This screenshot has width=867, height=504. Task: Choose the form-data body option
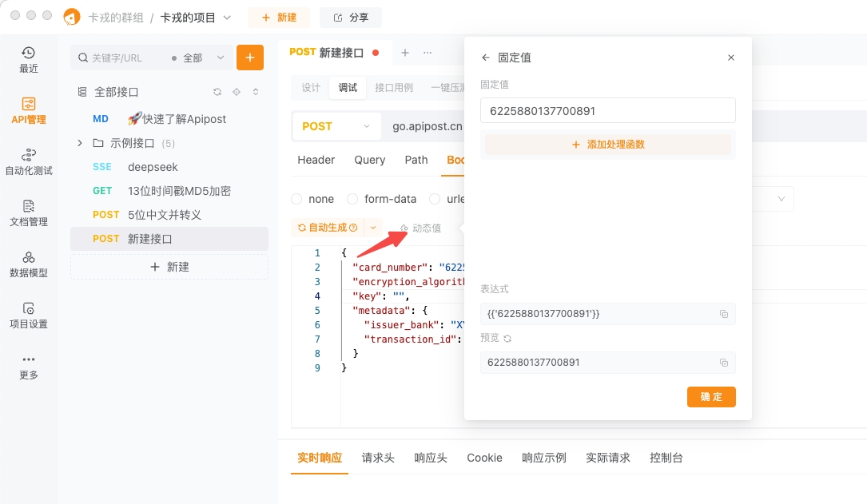[352, 198]
